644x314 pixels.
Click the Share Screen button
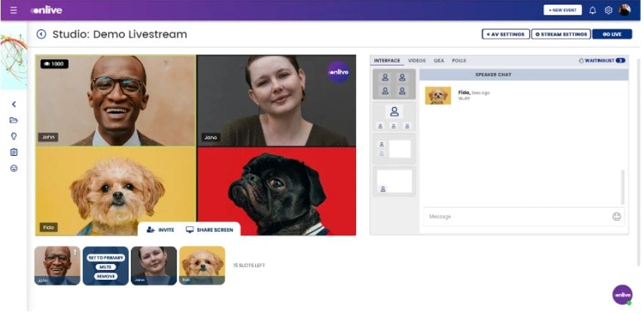click(209, 230)
